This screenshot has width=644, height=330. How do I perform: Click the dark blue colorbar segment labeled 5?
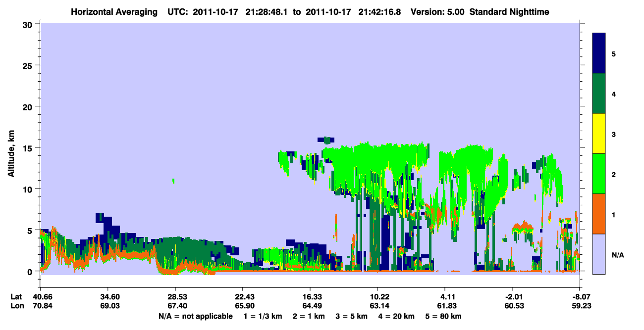click(x=599, y=53)
